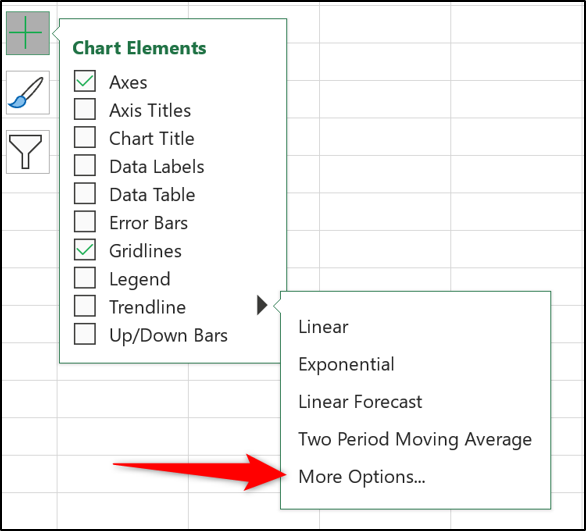Select Linear Forecast trendline
The height and width of the screenshot is (531, 586).
[360, 402]
